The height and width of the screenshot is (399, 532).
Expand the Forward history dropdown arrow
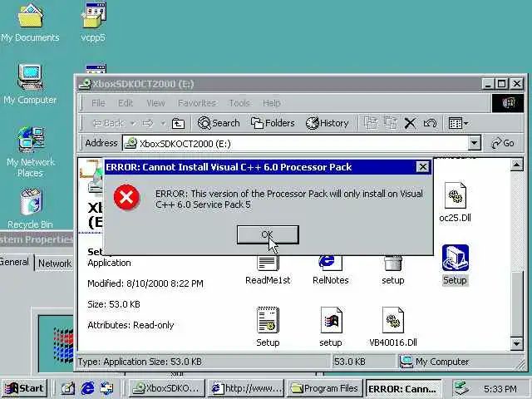click(x=163, y=123)
